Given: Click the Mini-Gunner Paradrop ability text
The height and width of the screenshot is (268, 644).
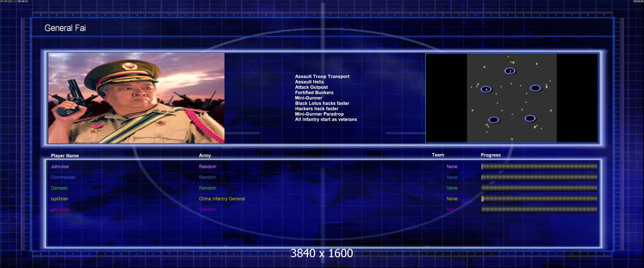Looking at the screenshot, I should click(319, 114).
